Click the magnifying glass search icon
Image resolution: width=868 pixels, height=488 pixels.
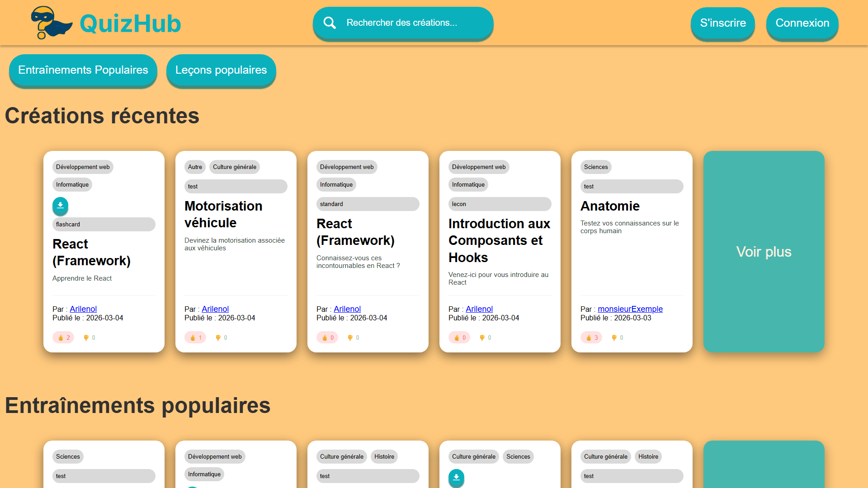click(330, 23)
